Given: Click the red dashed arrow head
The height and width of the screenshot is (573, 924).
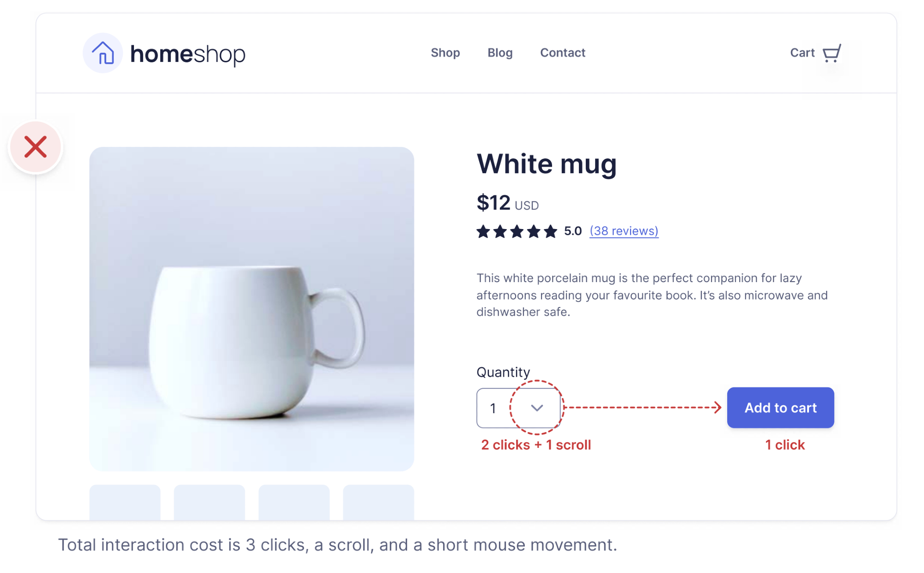Looking at the screenshot, I should pyautogui.click(x=717, y=407).
